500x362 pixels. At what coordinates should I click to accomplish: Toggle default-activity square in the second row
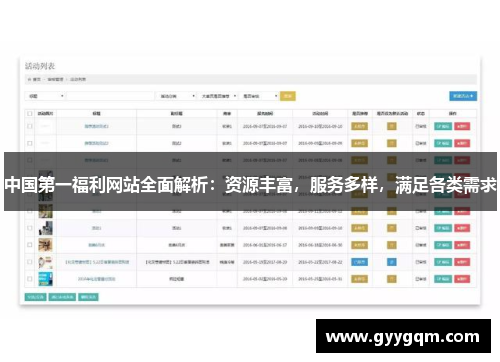pyautogui.click(x=392, y=143)
